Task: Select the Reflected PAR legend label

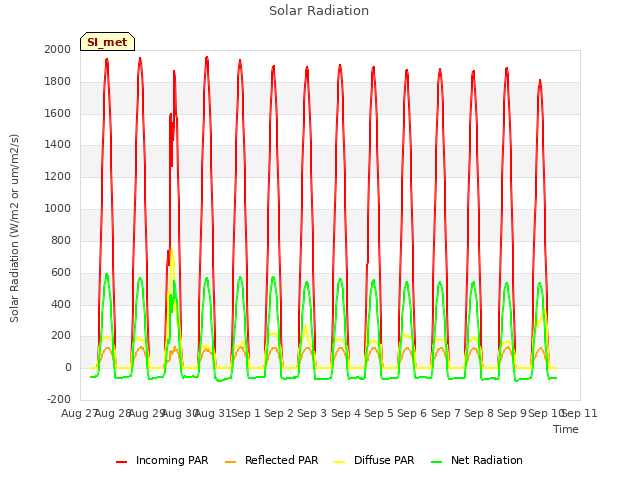Action: click(x=281, y=460)
